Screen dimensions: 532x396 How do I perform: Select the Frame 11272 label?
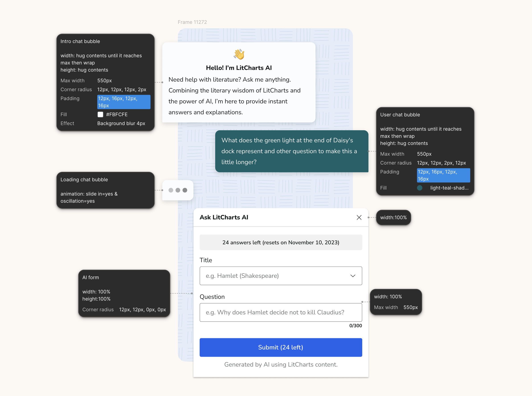point(192,22)
